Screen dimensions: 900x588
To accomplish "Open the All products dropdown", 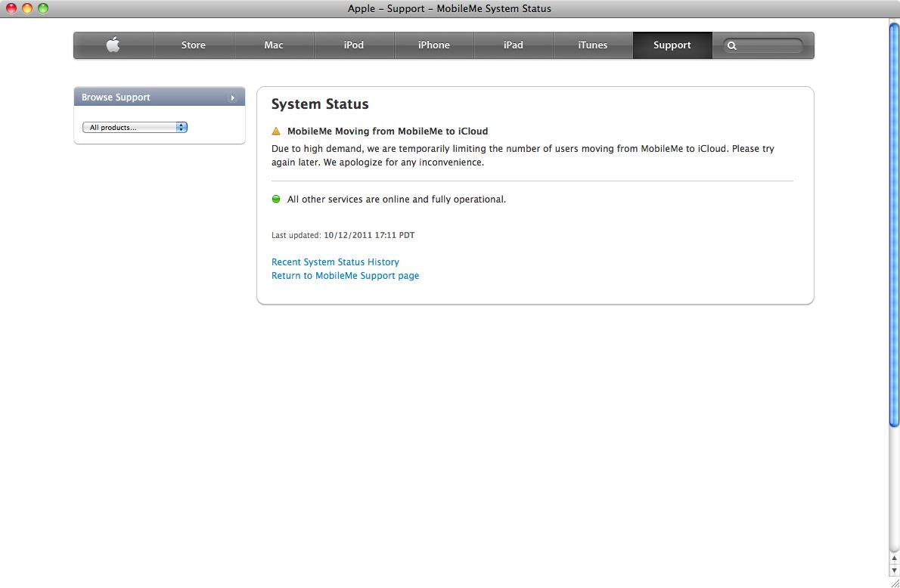I will (x=135, y=128).
